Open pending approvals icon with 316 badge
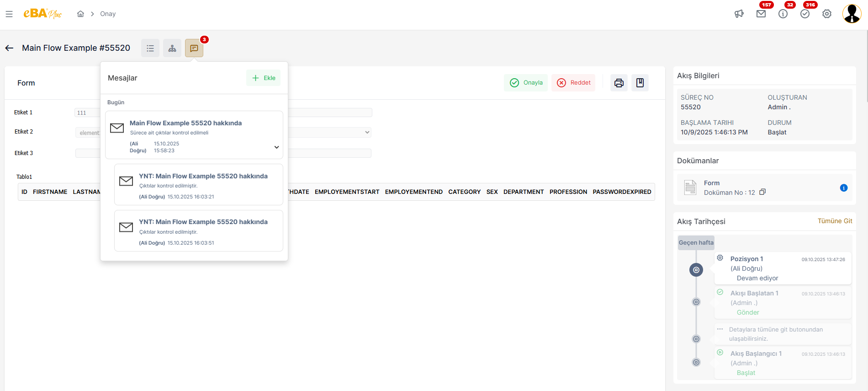 (805, 14)
